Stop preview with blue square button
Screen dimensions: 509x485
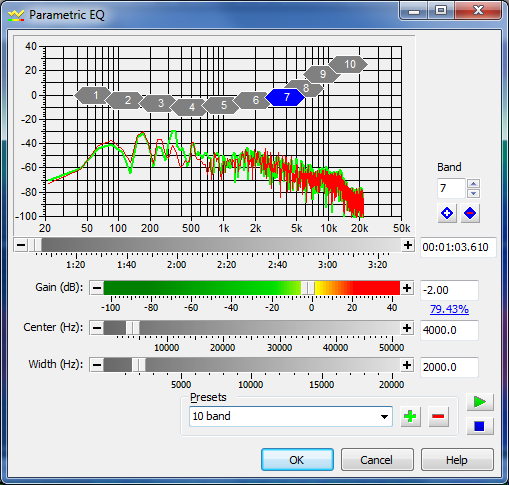point(480,426)
